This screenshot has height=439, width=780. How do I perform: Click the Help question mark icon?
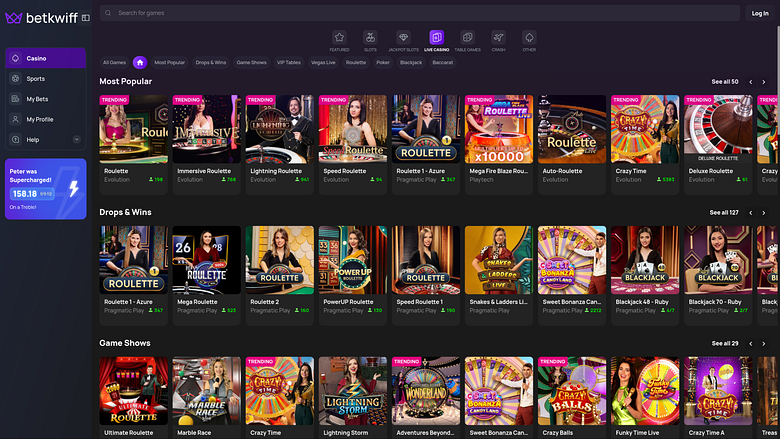tap(15, 140)
